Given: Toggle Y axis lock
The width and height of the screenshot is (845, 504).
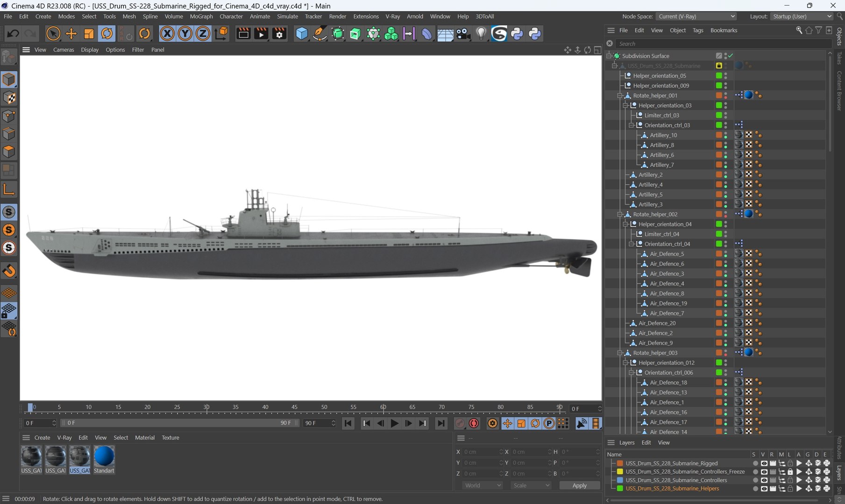Looking at the screenshot, I should coord(185,34).
